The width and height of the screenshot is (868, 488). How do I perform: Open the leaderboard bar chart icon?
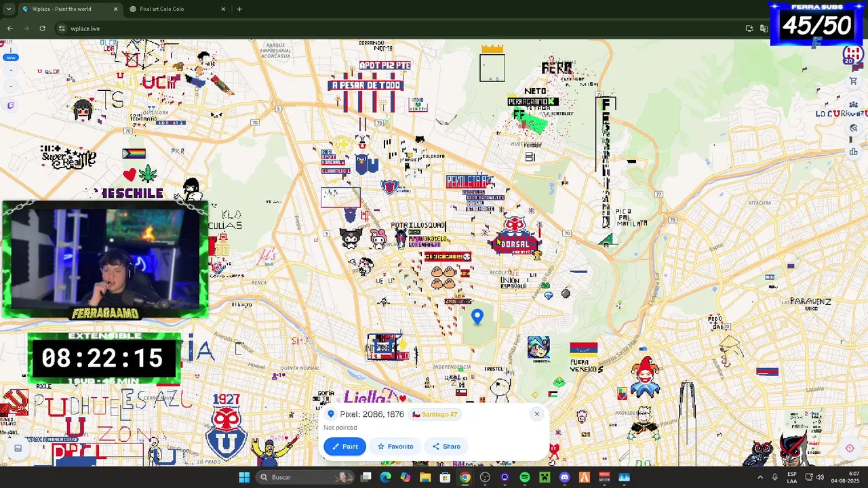click(853, 151)
